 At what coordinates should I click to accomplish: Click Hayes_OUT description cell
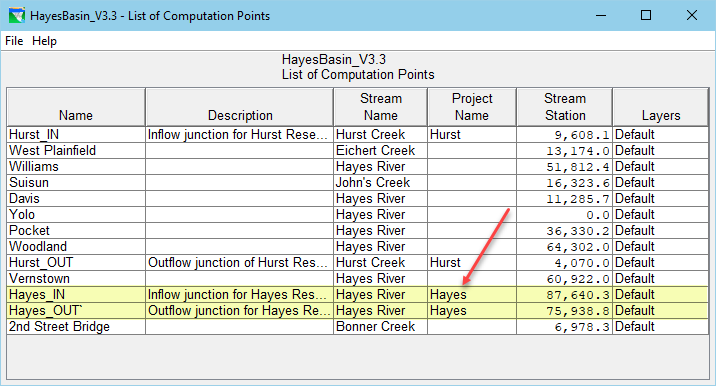click(x=239, y=311)
